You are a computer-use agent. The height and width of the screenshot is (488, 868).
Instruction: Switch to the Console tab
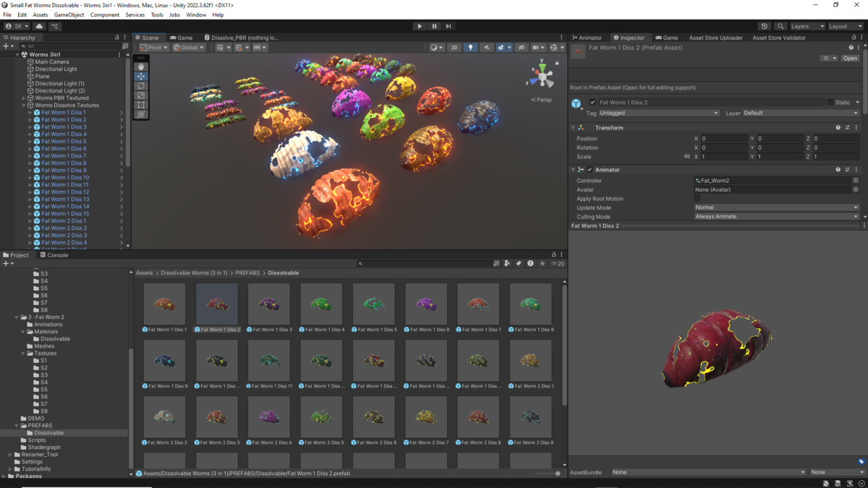click(54, 255)
